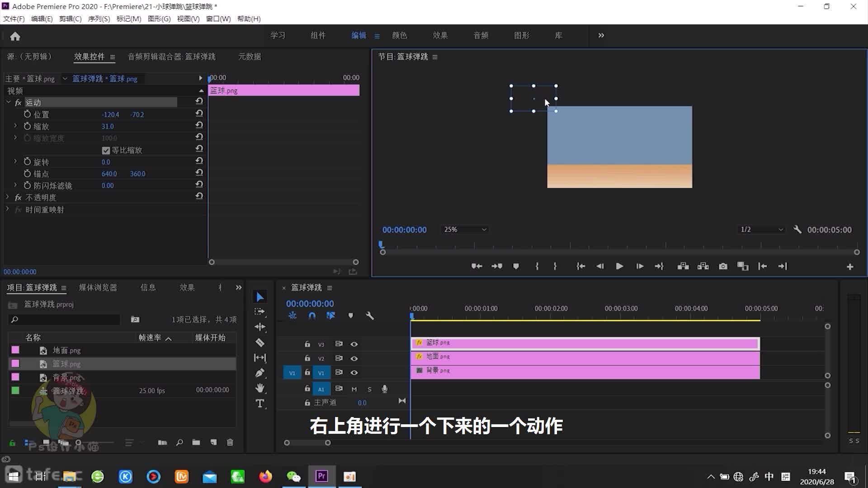
Task: Expand the Opacity effect
Action: [x=7, y=197]
